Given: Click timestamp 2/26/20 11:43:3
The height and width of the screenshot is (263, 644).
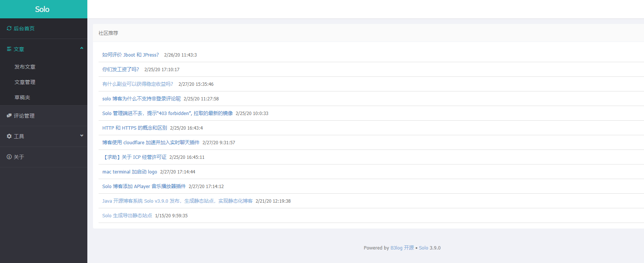Looking at the screenshot, I should 180,55.
